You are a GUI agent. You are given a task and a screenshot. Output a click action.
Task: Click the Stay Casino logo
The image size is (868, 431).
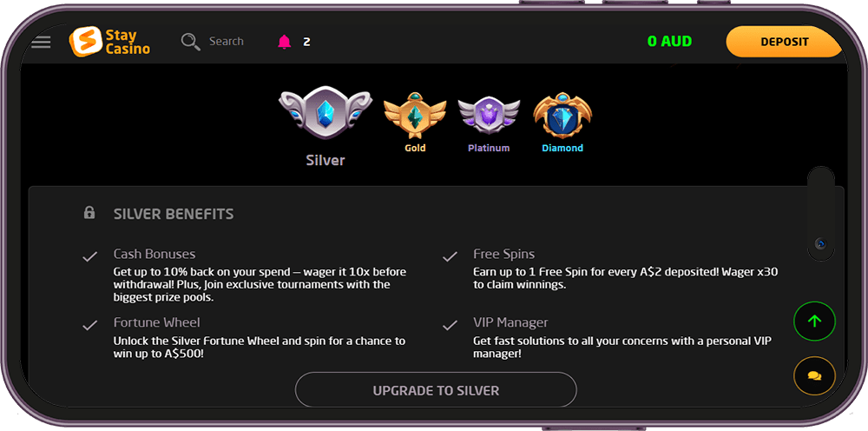(x=109, y=42)
